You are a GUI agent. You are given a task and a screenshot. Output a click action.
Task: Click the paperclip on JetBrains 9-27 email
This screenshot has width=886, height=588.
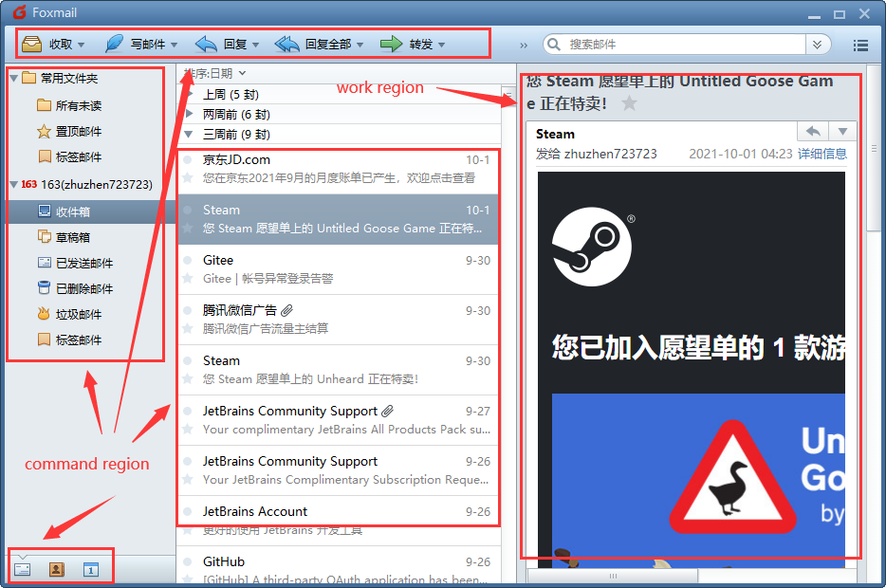[x=388, y=412]
